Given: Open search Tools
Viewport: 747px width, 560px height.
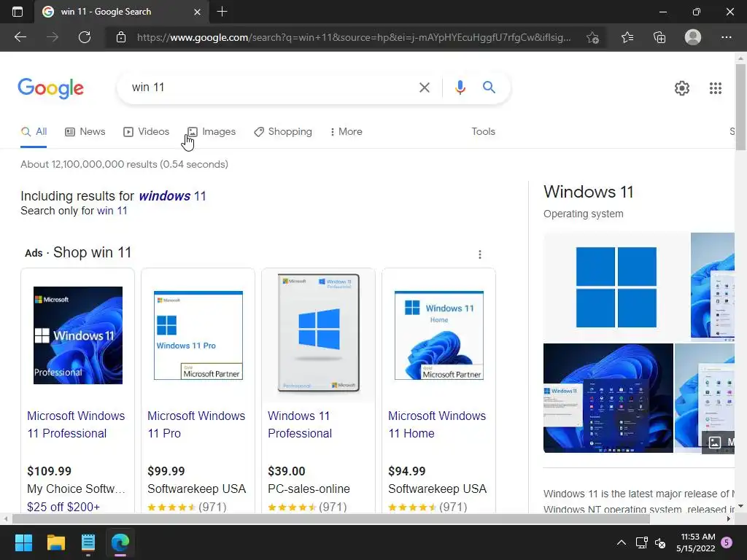Looking at the screenshot, I should [x=483, y=131].
